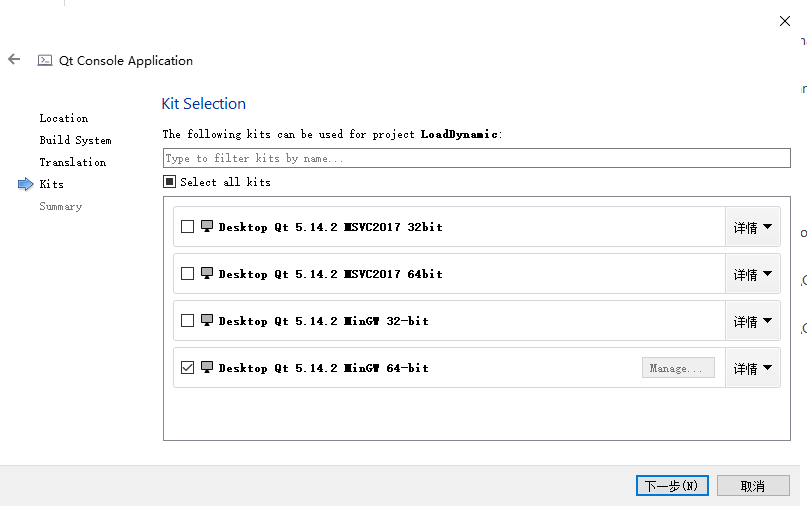Click monitor icon for MinGW 32-bit kit
Viewport: 807px width, 507px height.
(207, 320)
